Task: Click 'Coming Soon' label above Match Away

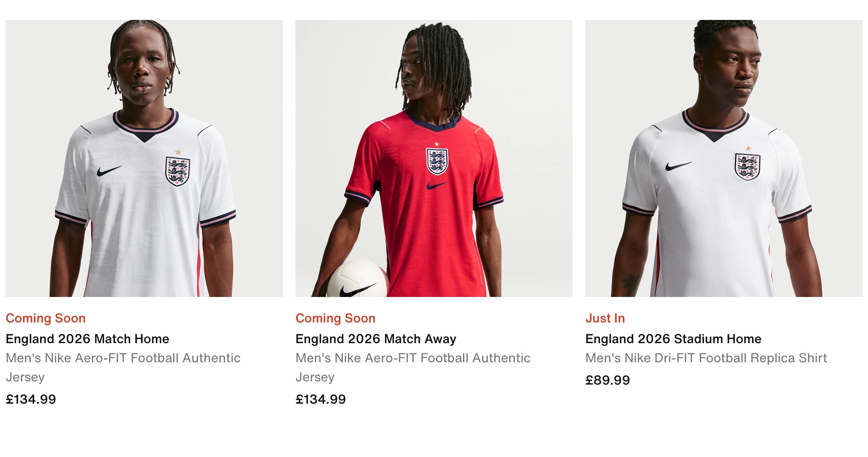Action: (x=335, y=318)
